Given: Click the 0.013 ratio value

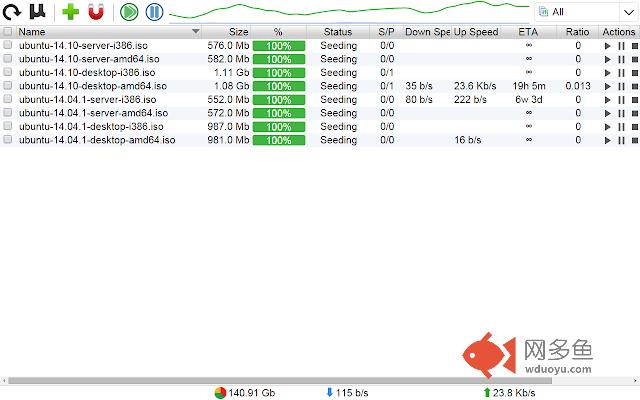Looking at the screenshot, I should [x=578, y=86].
